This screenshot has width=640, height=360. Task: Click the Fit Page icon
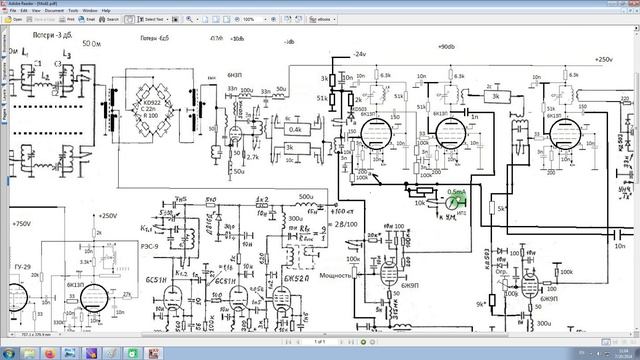pos(216,19)
